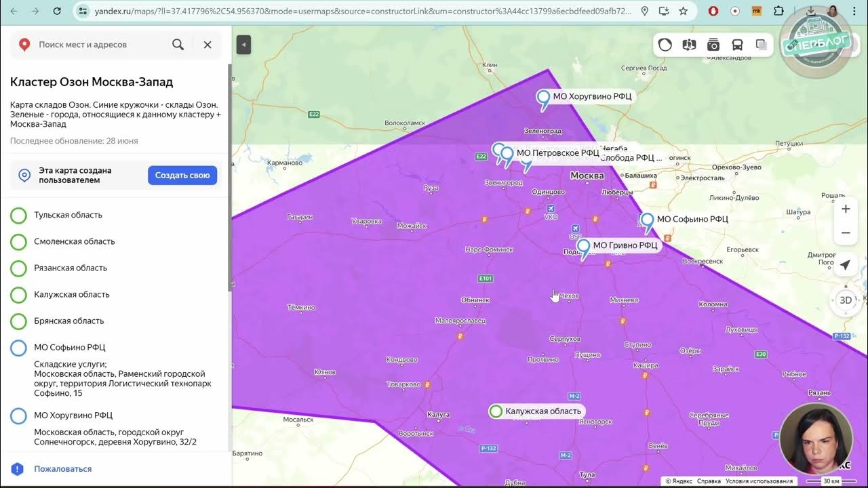Show the public transport bus layer
The height and width of the screenshot is (488, 868).
(x=737, y=45)
